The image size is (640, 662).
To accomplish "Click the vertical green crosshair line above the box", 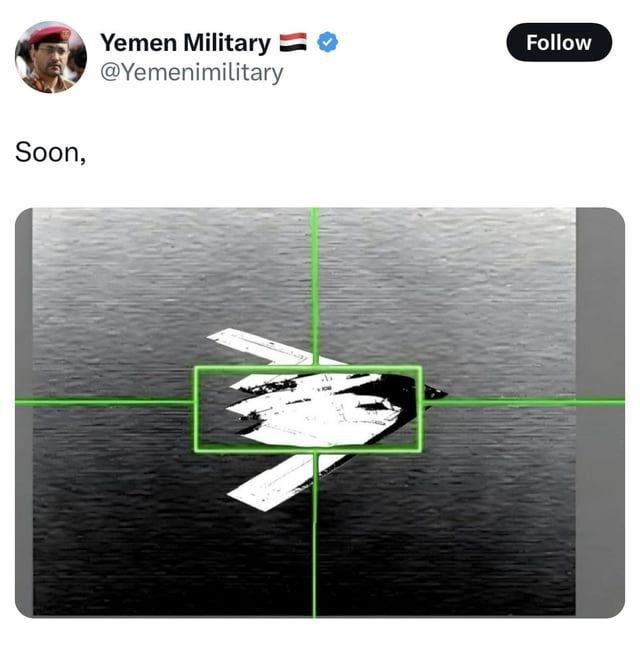I will click(x=314, y=286).
